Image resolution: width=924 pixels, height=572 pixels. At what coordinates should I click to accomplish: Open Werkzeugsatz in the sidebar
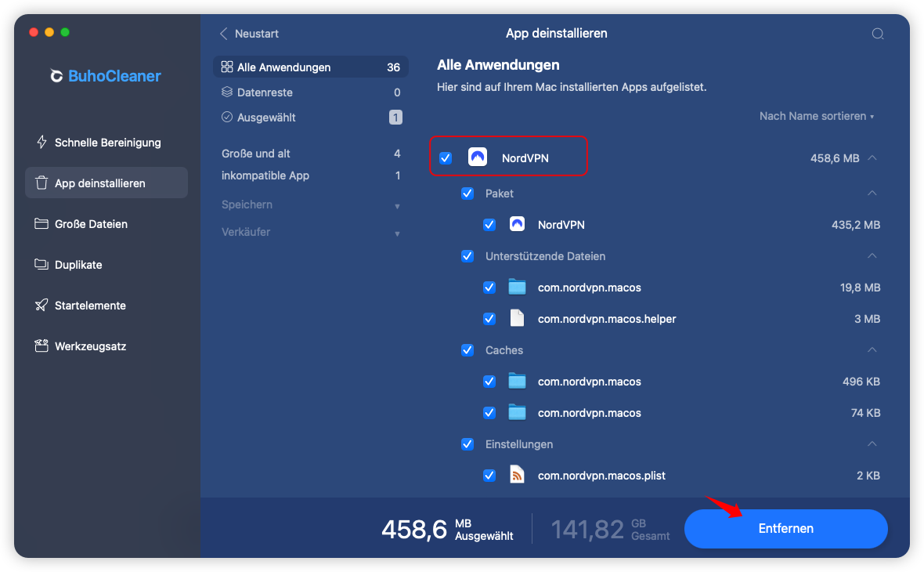coord(106,346)
